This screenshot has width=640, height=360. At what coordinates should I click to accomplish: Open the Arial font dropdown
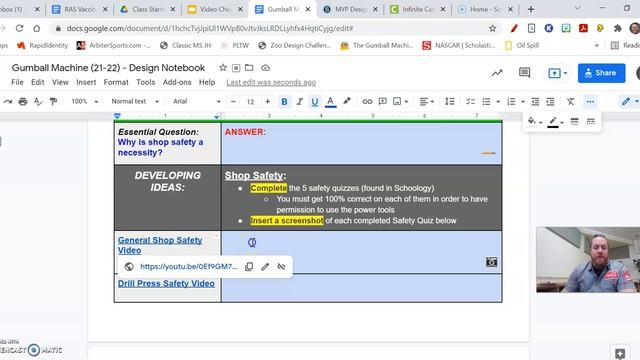196,101
